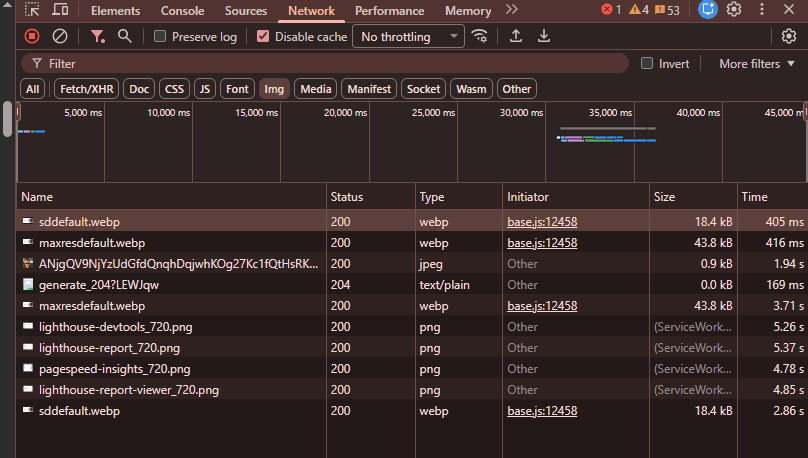Sort requests by Name column header
Screen dimensions: 808x458
[171, 197]
